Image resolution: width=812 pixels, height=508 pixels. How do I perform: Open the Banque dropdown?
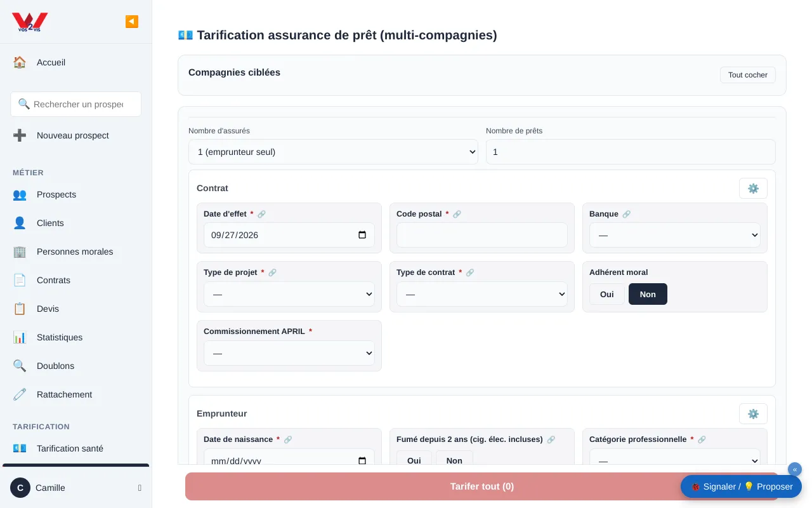click(x=675, y=235)
